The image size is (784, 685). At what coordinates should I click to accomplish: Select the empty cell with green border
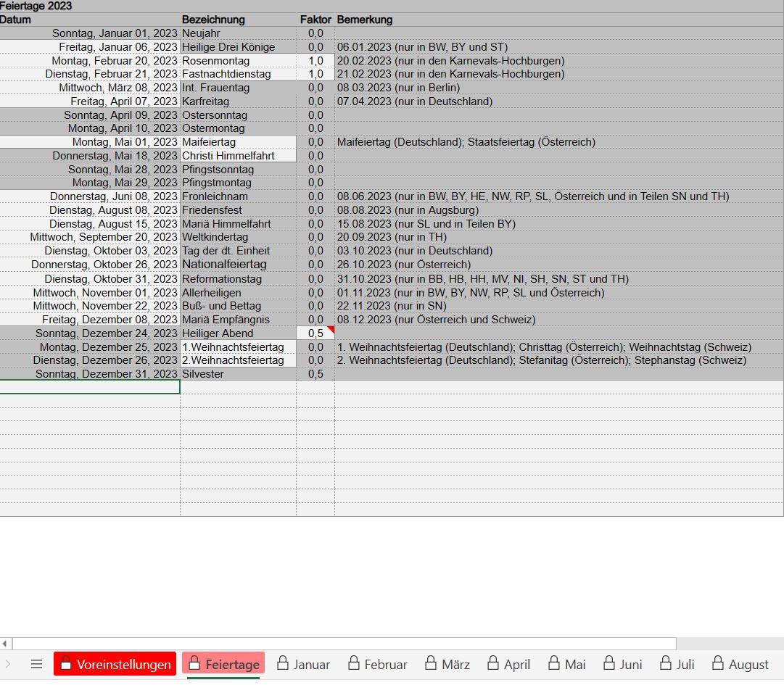90,387
